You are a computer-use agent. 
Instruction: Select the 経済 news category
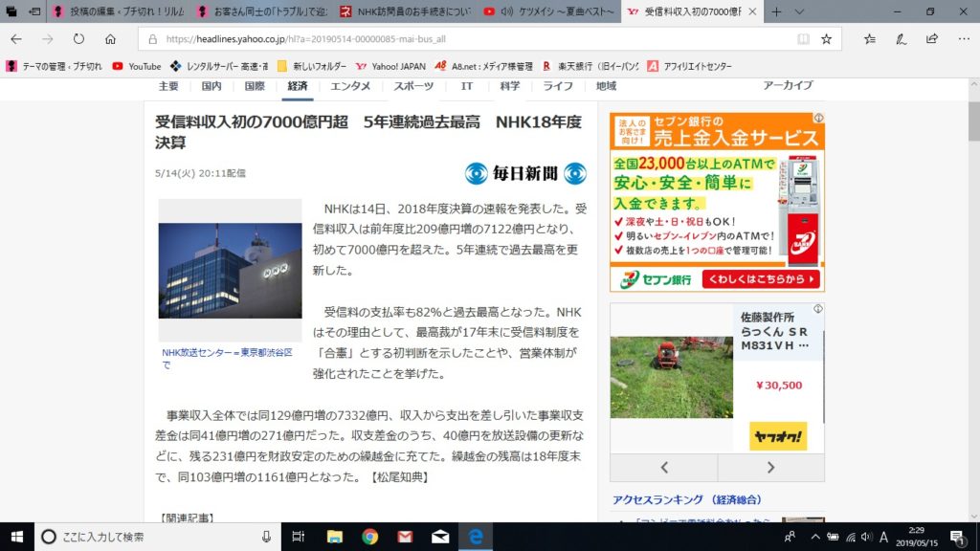click(298, 86)
